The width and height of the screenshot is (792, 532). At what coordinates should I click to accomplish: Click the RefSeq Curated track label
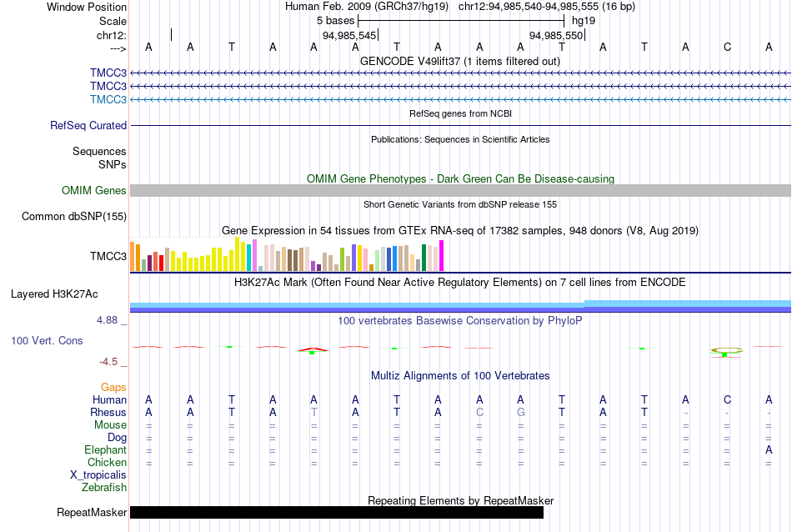coord(88,125)
